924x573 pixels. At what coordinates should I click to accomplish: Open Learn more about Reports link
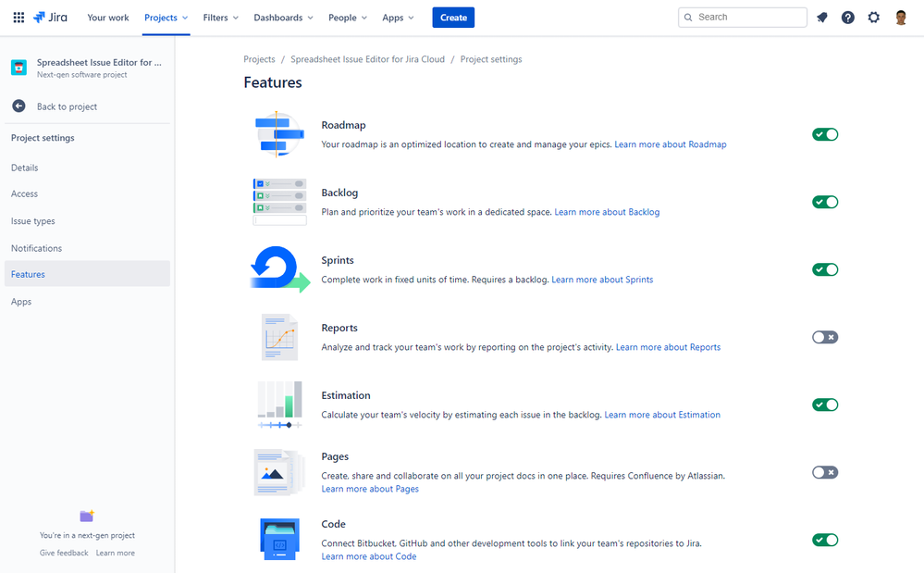click(x=668, y=347)
